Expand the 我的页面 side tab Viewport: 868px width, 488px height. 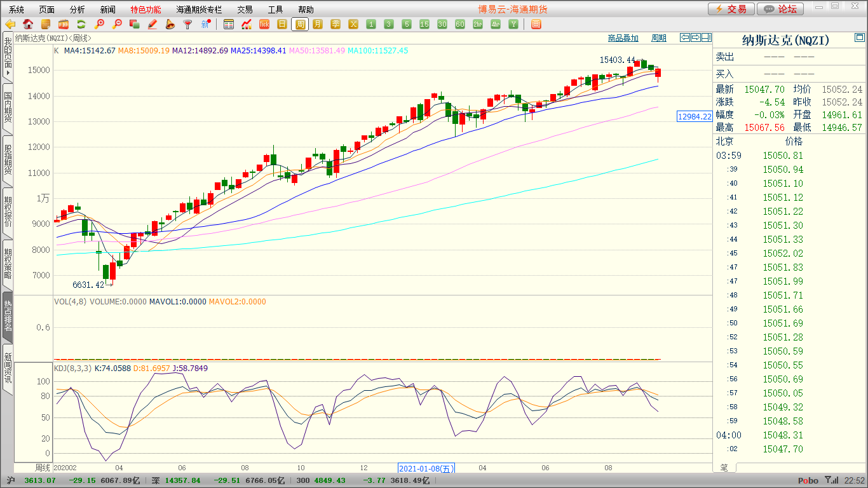8,57
